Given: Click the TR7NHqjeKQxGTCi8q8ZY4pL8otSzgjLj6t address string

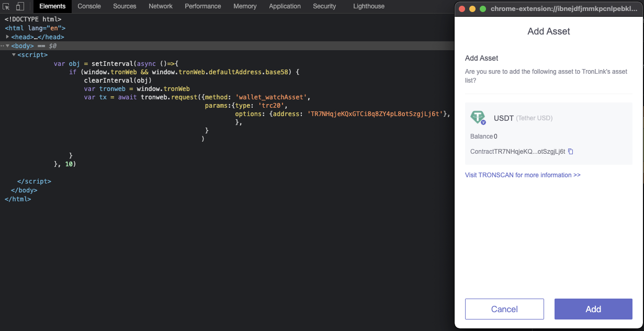Looking at the screenshot, I should [x=375, y=114].
